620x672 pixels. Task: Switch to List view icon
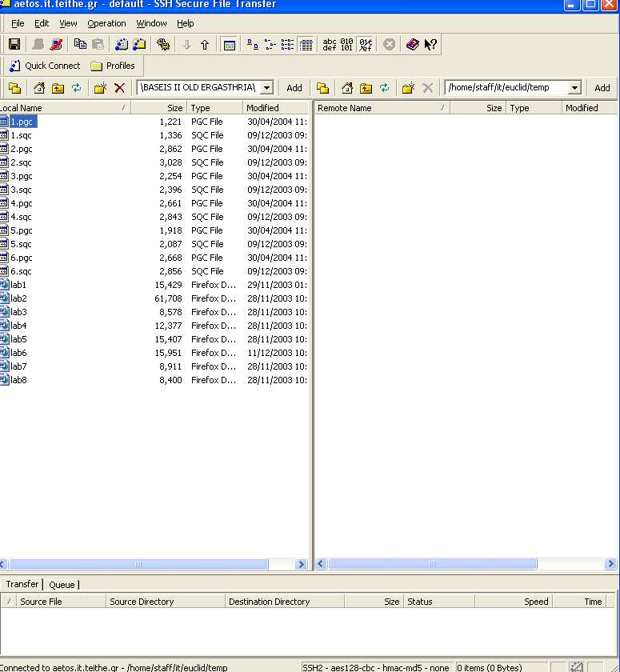point(287,45)
